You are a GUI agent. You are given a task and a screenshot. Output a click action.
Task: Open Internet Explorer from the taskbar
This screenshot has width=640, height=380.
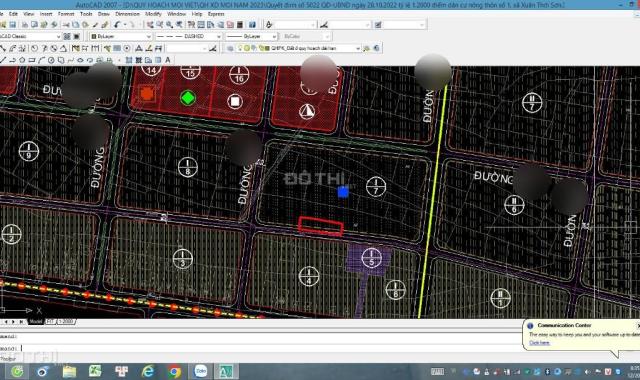coord(148,371)
